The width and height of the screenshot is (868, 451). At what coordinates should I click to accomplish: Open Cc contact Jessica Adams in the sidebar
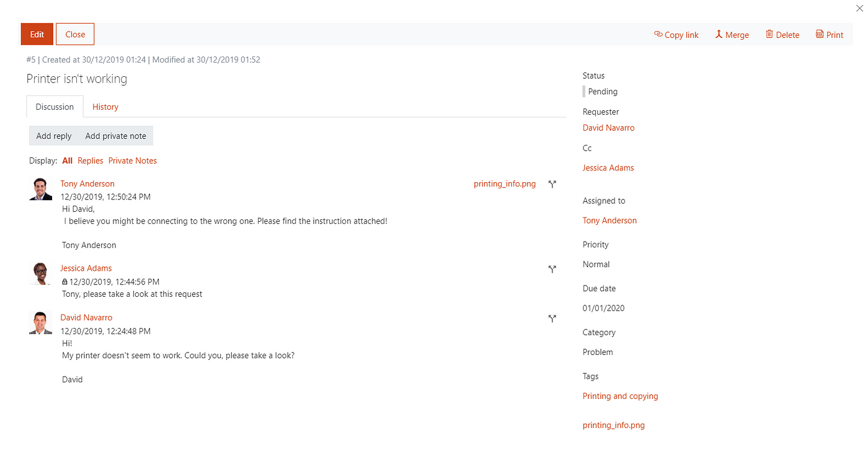608,168
